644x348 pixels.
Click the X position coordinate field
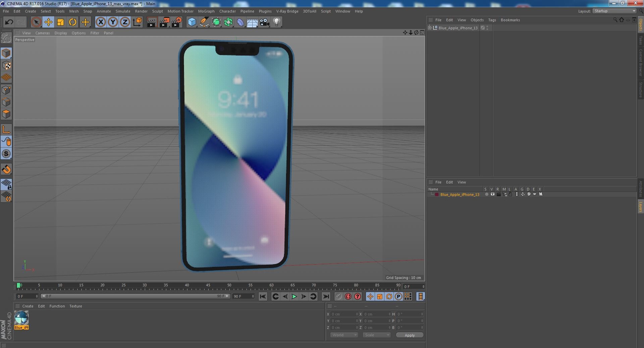click(344, 314)
